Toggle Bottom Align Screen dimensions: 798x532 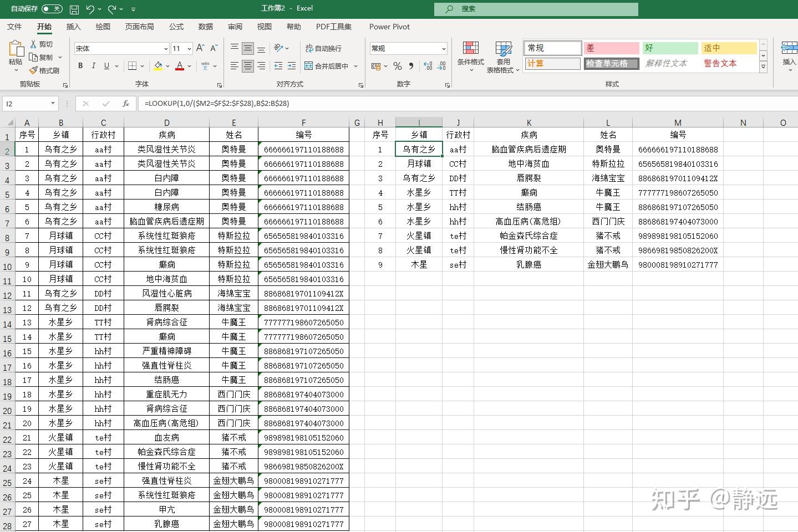click(261, 48)
